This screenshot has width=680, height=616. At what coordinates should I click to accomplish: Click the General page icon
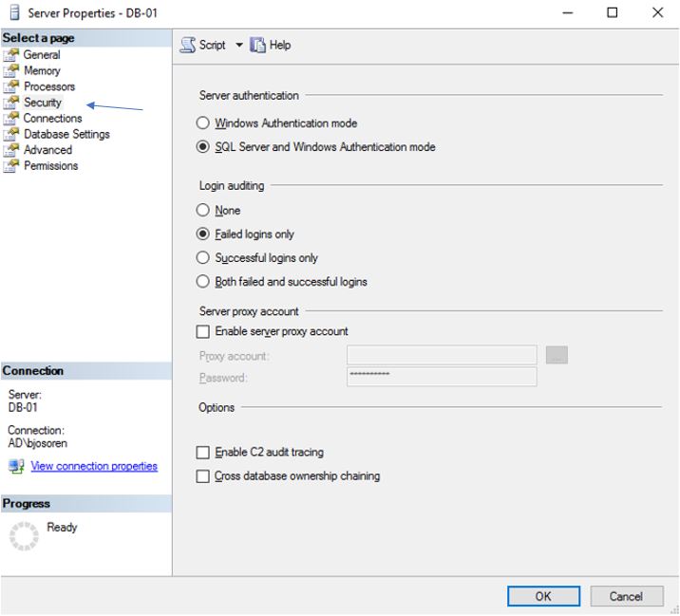(11, 55)
